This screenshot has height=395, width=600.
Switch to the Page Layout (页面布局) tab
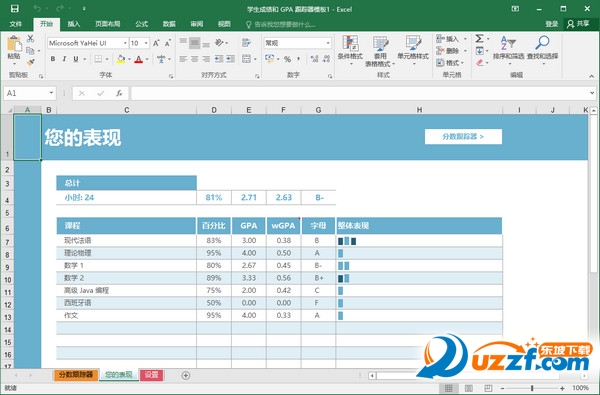[108, 24]
